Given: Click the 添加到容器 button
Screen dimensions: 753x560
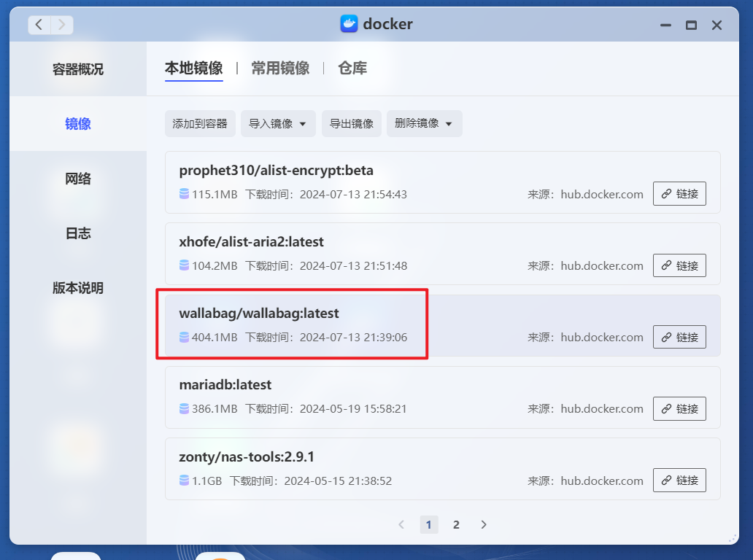Looking at the screenshot, I should pos(200,123).
